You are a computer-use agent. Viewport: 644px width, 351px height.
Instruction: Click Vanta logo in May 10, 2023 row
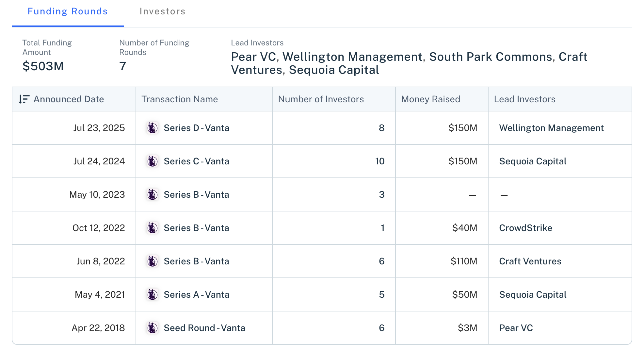(x=152, y=194)
